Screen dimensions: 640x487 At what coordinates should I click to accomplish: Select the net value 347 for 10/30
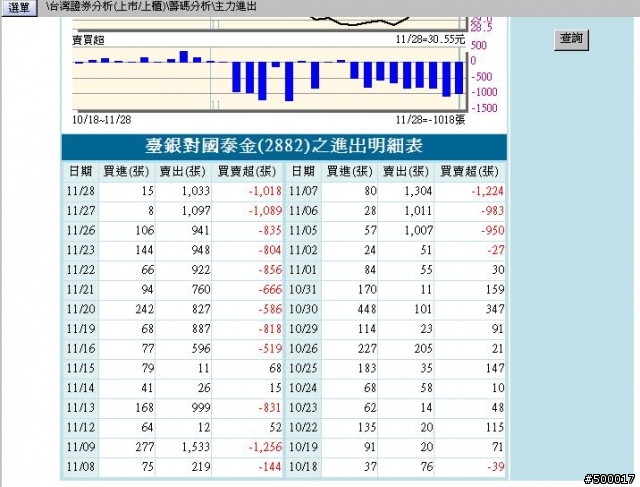495,309
